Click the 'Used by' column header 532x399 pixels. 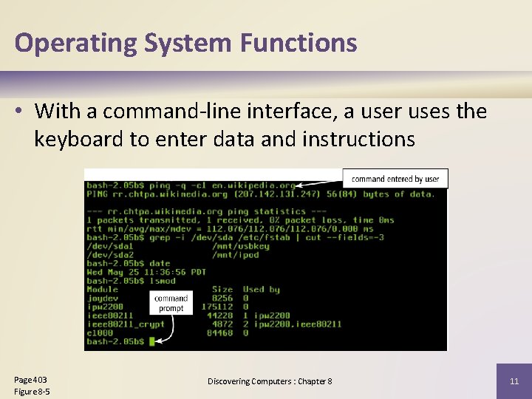262,290
